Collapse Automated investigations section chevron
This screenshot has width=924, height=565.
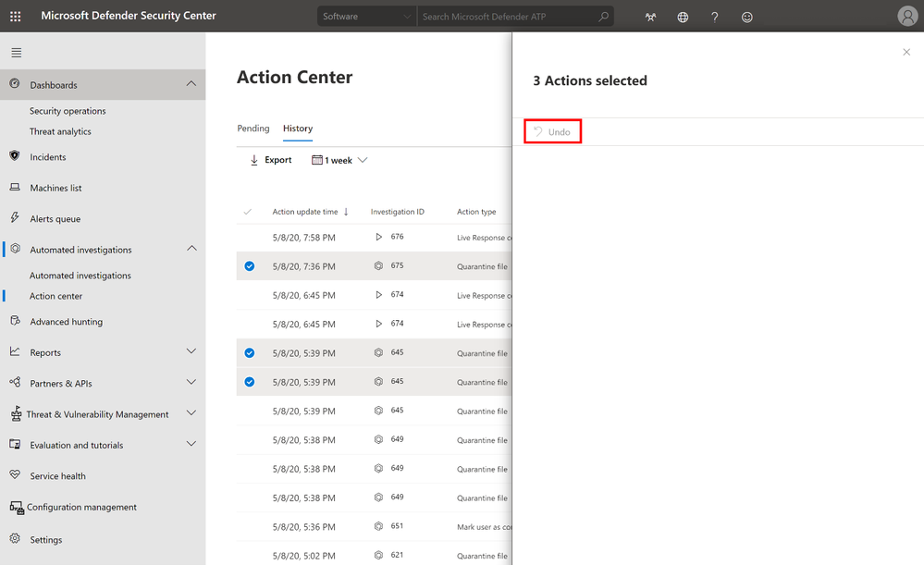pos(191,248)
